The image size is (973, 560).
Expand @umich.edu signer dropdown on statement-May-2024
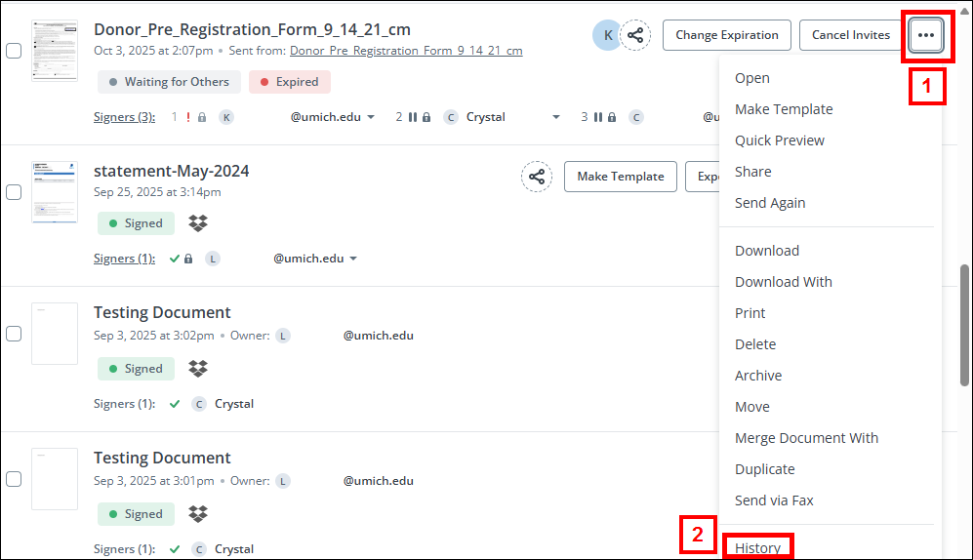pyautogui.click(x=353, y=259)
